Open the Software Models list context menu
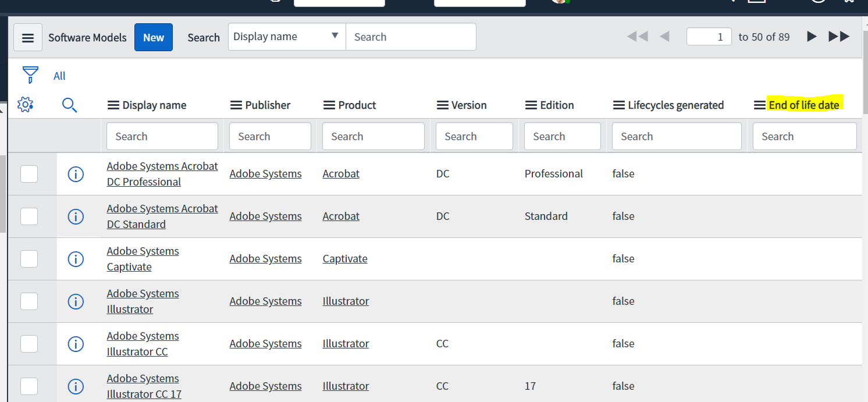The height and width of the screenshot is (402, 868). pos(28,38)
